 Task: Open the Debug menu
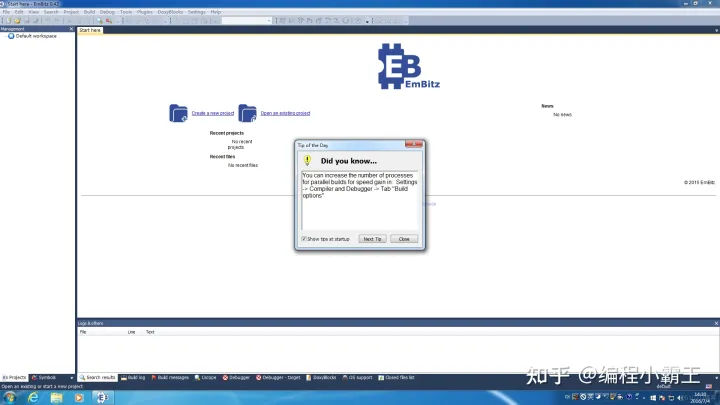click(107, 12)
